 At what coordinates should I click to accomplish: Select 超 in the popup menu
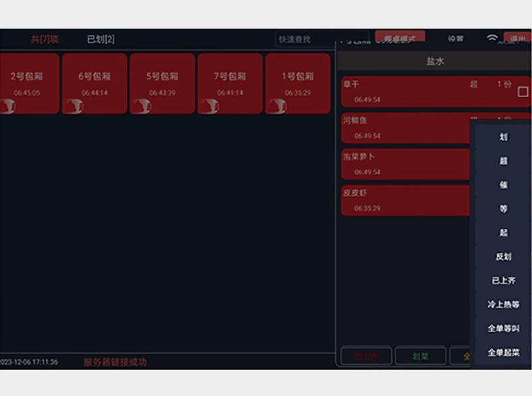[x=503, y=161]
